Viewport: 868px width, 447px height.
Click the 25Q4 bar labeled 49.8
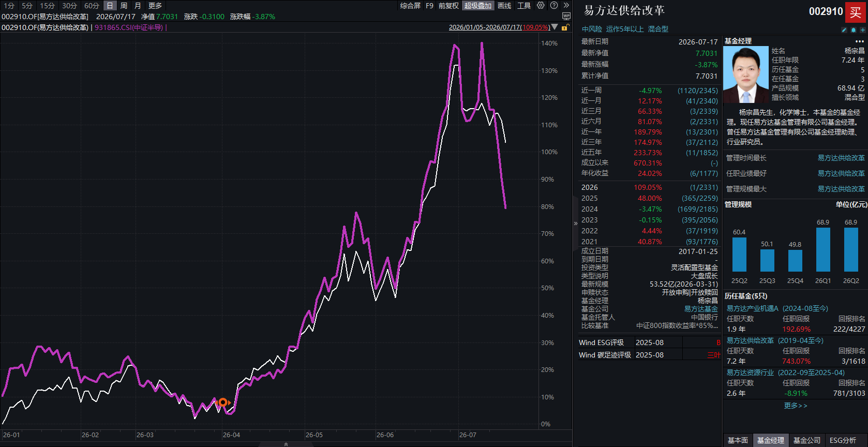point(795,261)
